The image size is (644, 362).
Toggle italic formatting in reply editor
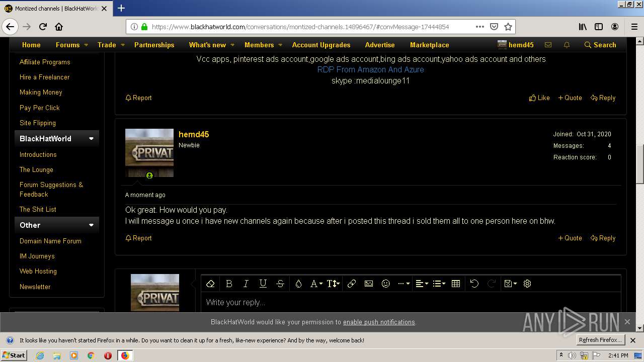click(x=246, y=284)
